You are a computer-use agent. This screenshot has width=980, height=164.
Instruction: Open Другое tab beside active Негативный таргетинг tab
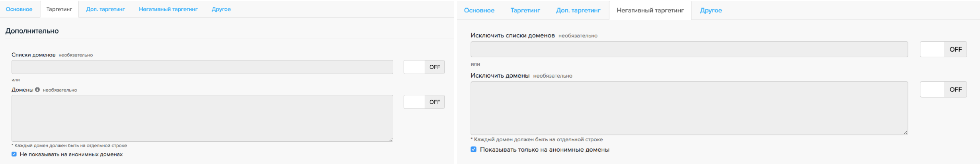[x=711, y=10]
